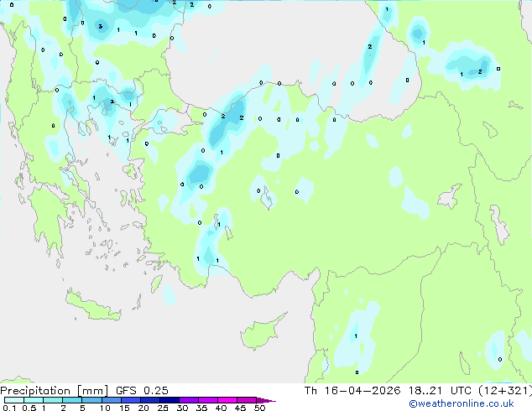Click the 'Th 16-04-2026' date text
This screenshot has width=532, height=411.
tap(352, 391)
